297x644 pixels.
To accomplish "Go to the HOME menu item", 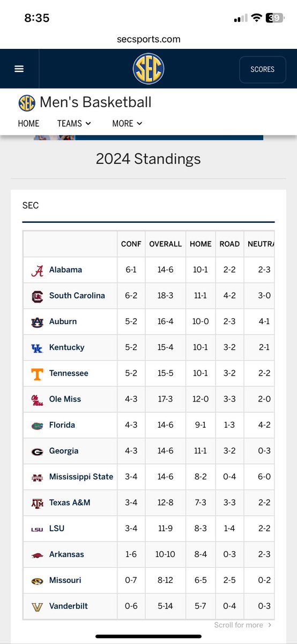I will tap(28, 123).
